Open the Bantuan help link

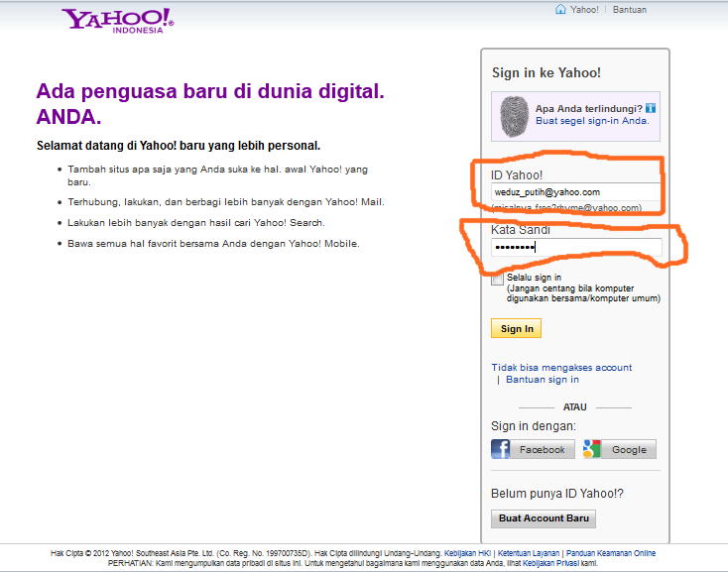(629, 10)
